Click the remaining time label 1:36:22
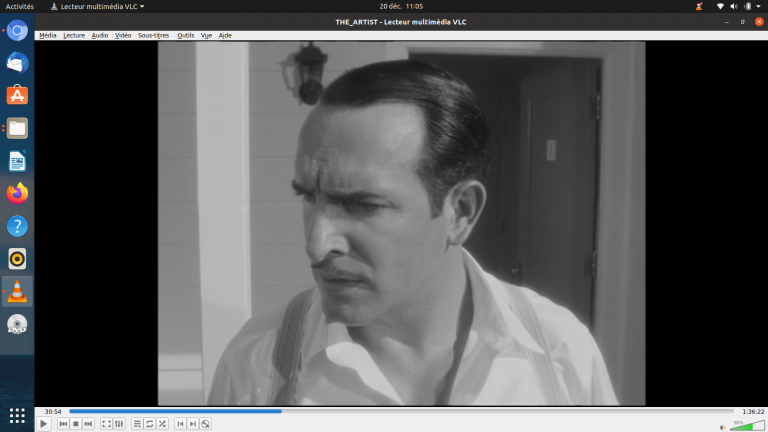The image size is (768, 432). 752,411
